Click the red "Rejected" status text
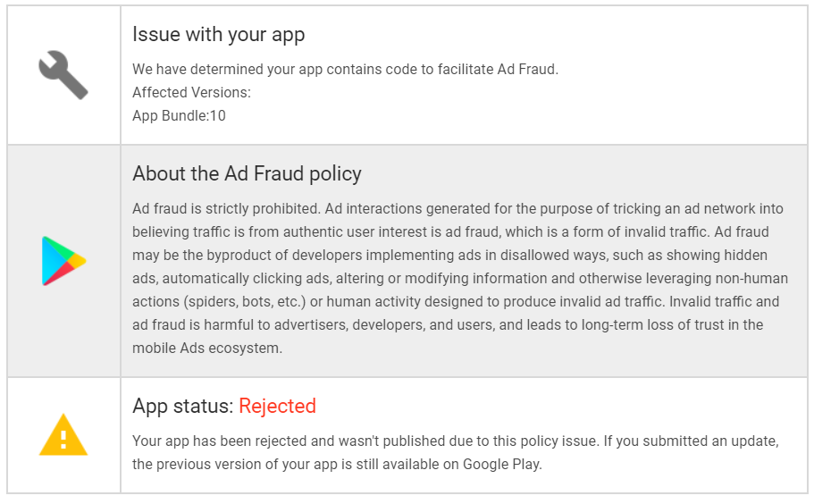The height and width of the screenshot is (504, 814). (x=277, y=407)
